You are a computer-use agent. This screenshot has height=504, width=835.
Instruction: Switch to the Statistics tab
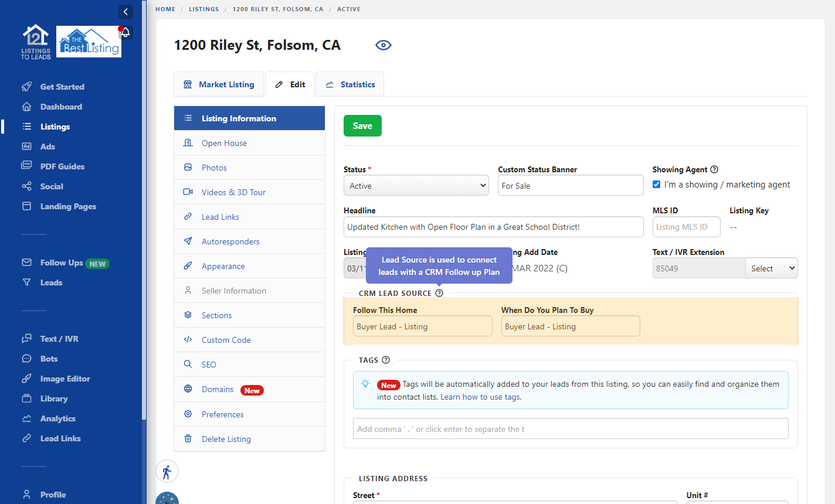click(x=350, y=84)
